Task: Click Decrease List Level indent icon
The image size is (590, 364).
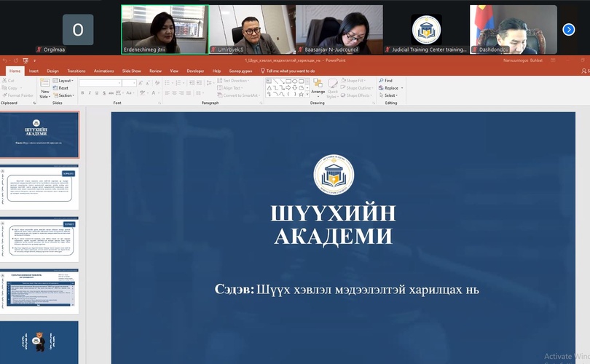Action: (x=192, y=83)
